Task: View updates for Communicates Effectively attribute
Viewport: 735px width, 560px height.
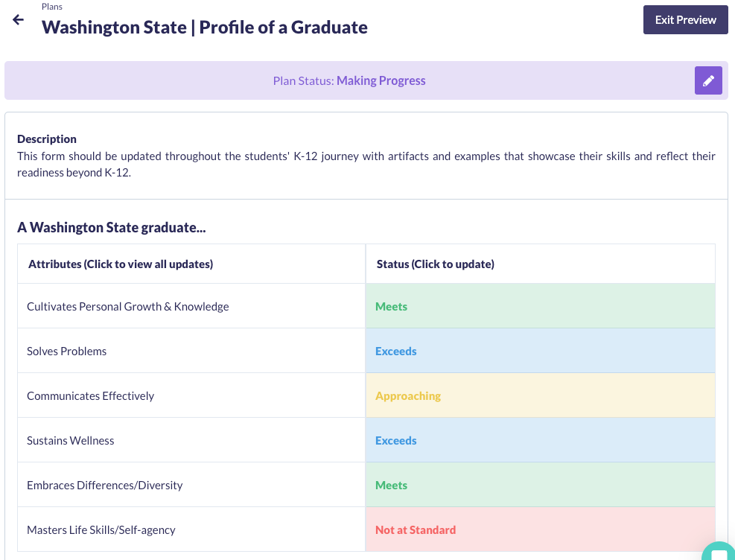Action: tap(91, 395)
